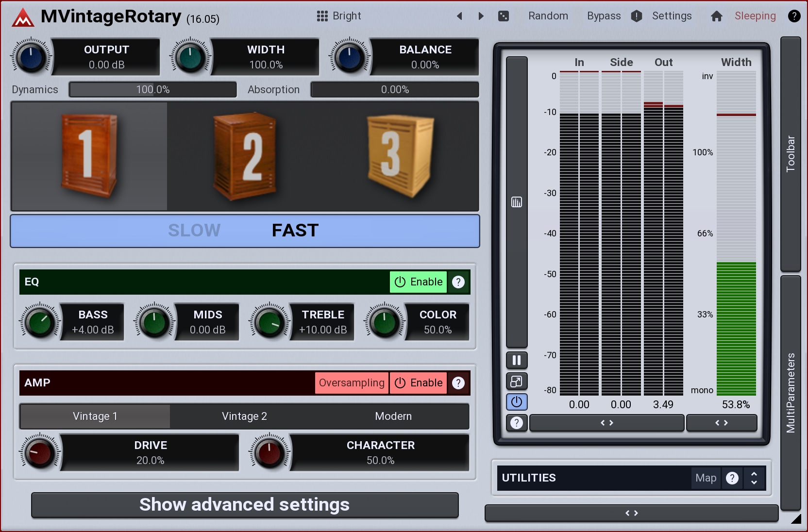Viewport: 808px width, 532px height.
Task: Select rotary cabinet 2
Action: pos(245,156)
